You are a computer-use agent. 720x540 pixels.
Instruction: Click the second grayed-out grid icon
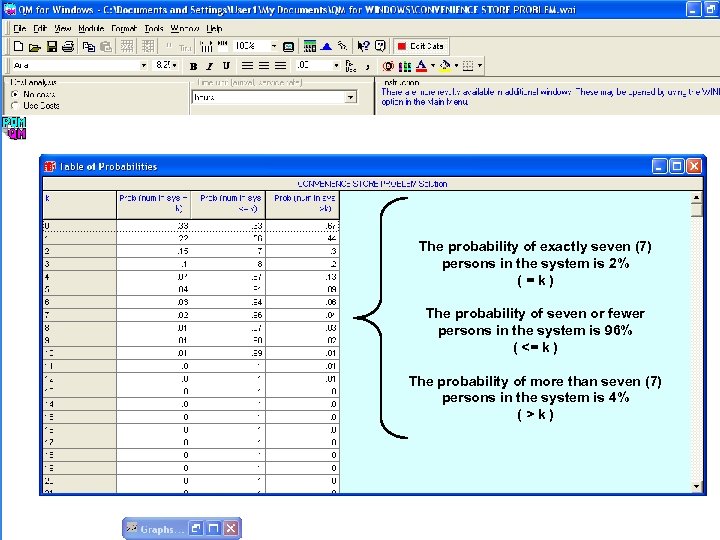pos(148,46)
